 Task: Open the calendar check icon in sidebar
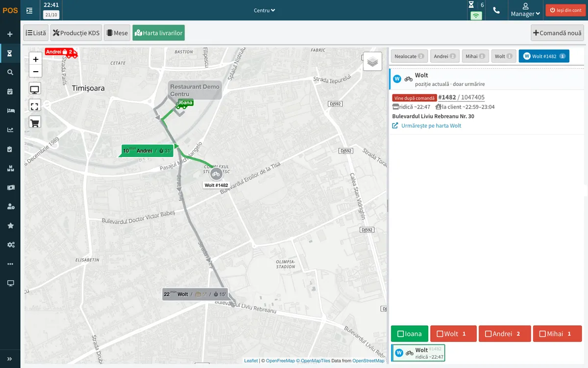click(10, 91)
